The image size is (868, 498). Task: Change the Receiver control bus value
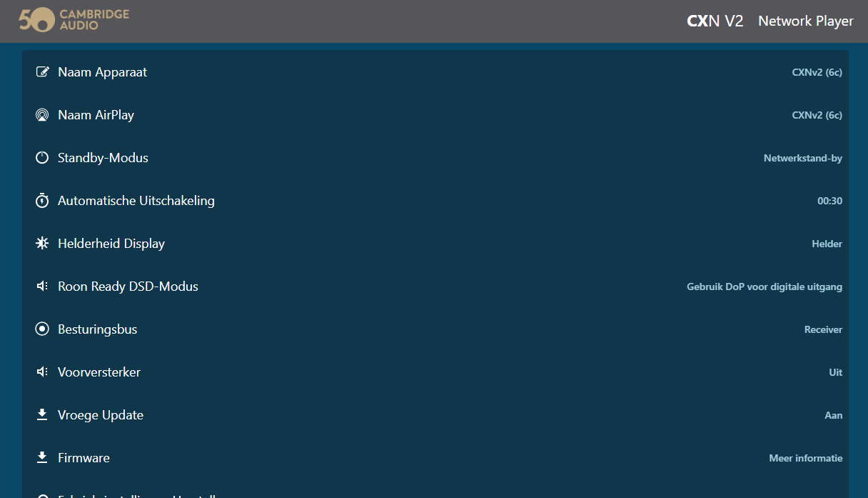[824, 329]
